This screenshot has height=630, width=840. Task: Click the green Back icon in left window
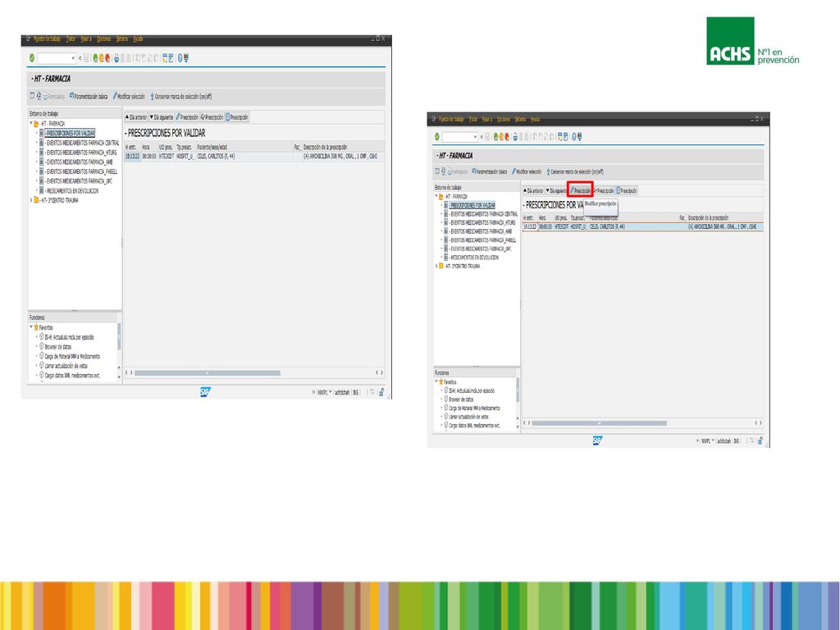pyautogui.click(x=96, y=58)
